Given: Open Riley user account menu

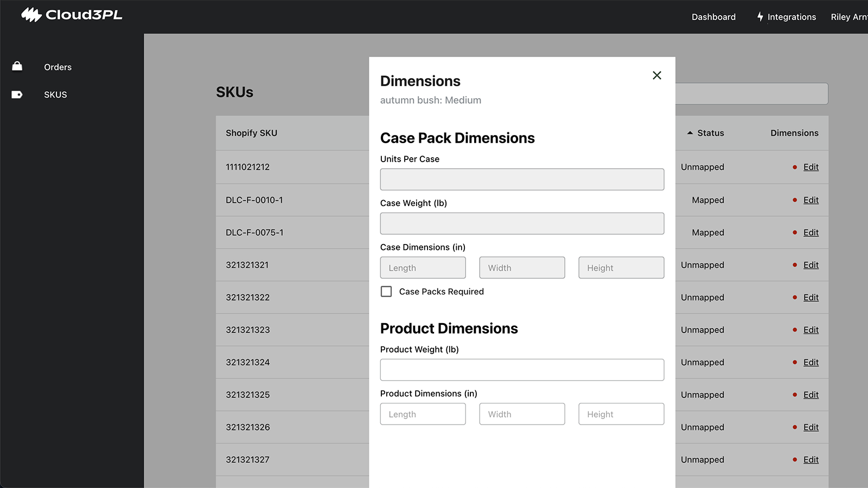Looking at the screenshot, I should [848, 17].
